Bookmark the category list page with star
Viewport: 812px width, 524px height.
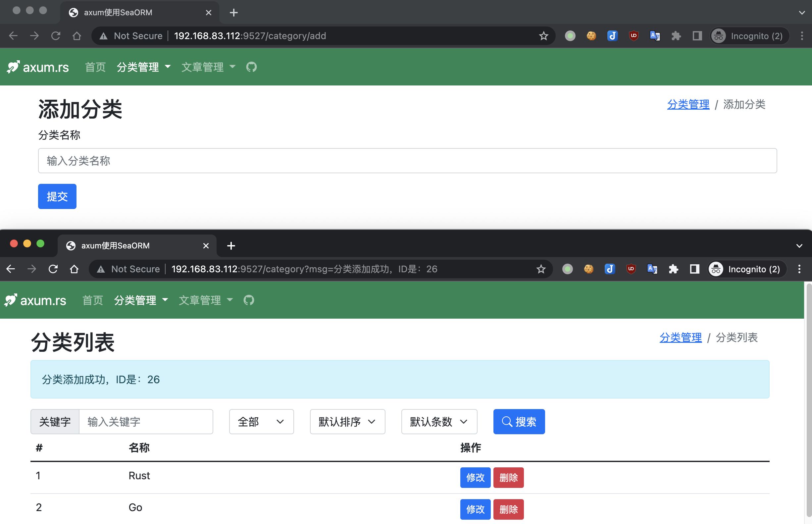(x=540, y=269)
